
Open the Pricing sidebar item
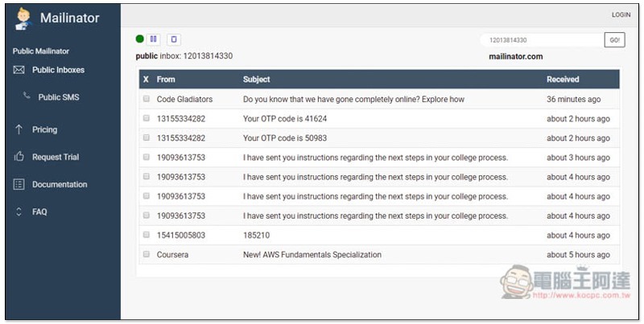tap(44, 129)
